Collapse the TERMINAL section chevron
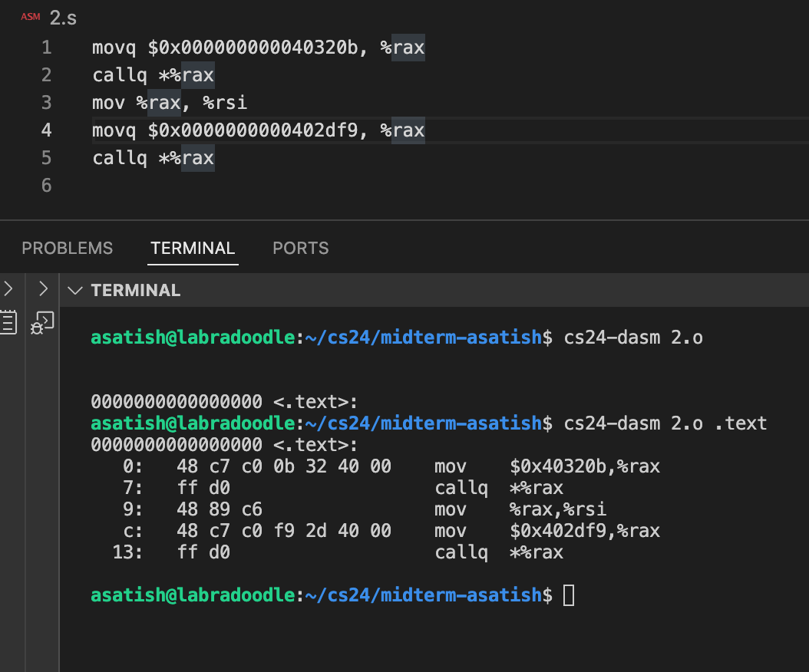The width and height of the screenshot is (809, 672). click(x=74, y=290)
